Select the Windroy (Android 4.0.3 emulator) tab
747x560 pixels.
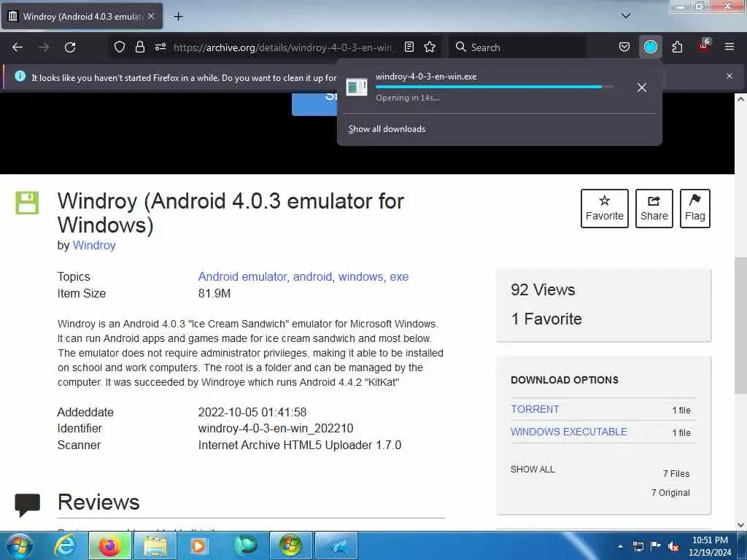pyautogui.click(x=82, y=16)
